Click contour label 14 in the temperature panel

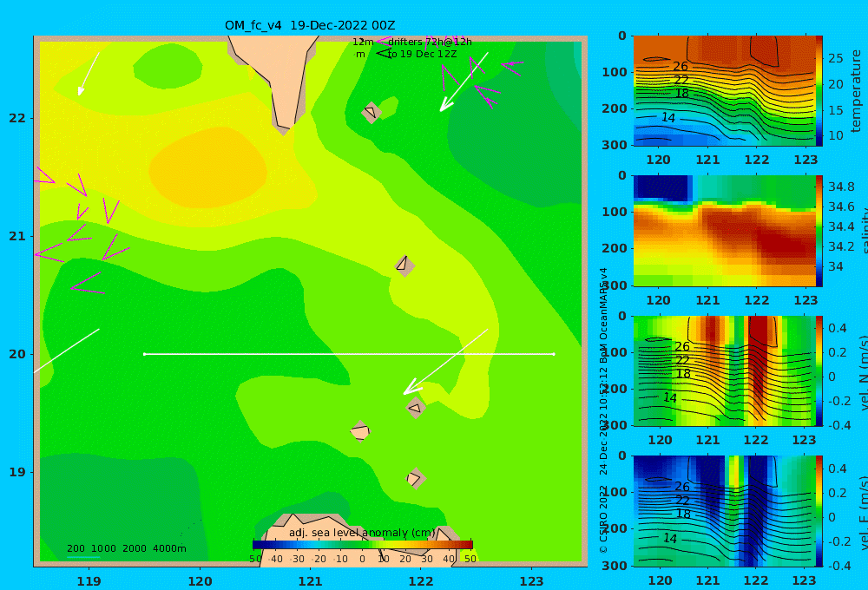coord(668,117)
